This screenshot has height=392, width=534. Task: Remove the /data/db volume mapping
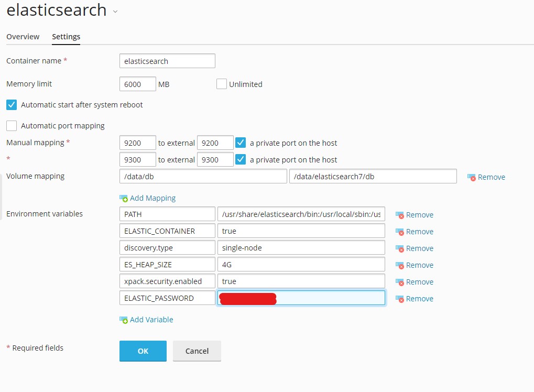[486, 177]
